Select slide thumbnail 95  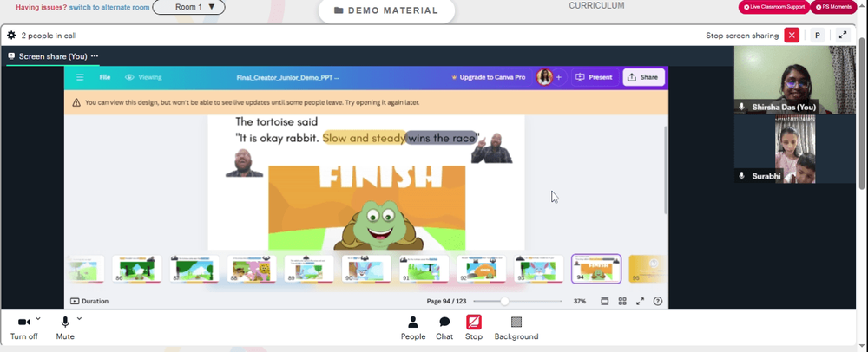pos(648,269)
